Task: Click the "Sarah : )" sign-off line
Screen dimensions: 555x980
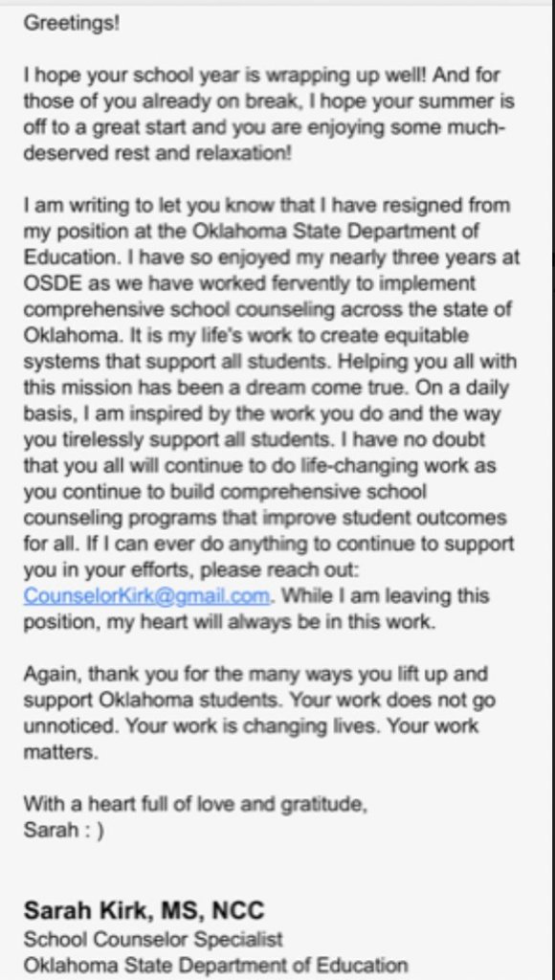Action: pyautogui.click(x=64, y=831)
